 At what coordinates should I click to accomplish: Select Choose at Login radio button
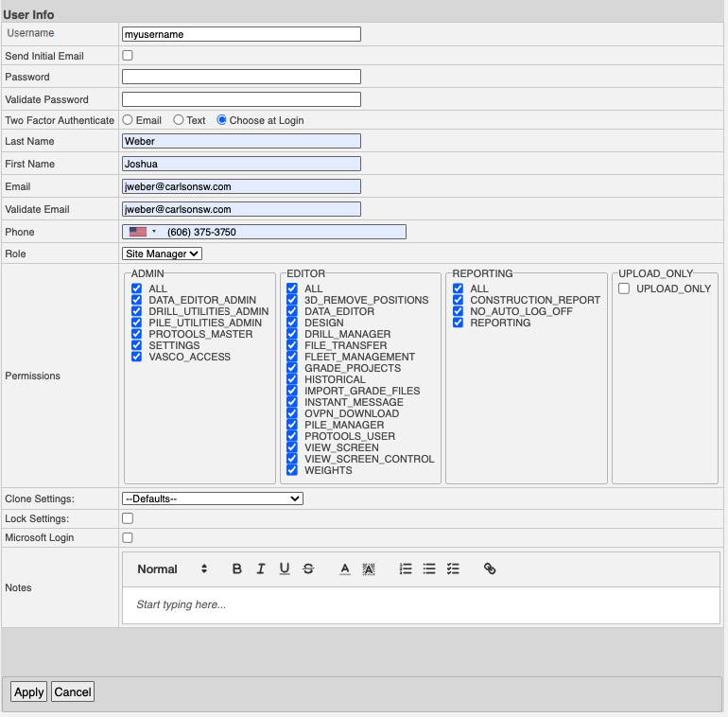click(221, 120)
